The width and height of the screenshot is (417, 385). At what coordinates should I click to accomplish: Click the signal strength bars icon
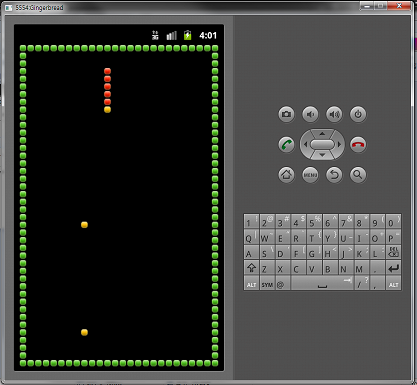point(171,35)
